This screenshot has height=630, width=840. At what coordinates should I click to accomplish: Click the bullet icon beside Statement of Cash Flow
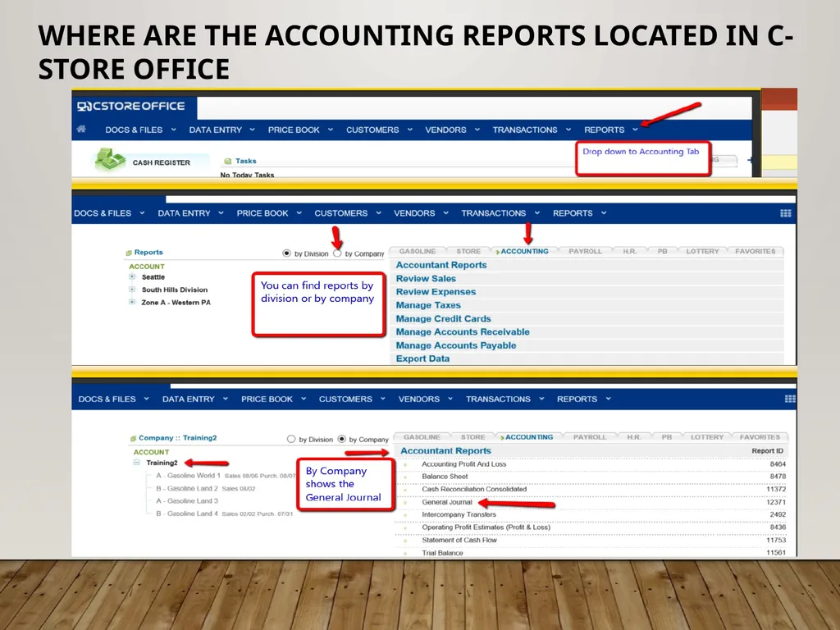(405, 541)
